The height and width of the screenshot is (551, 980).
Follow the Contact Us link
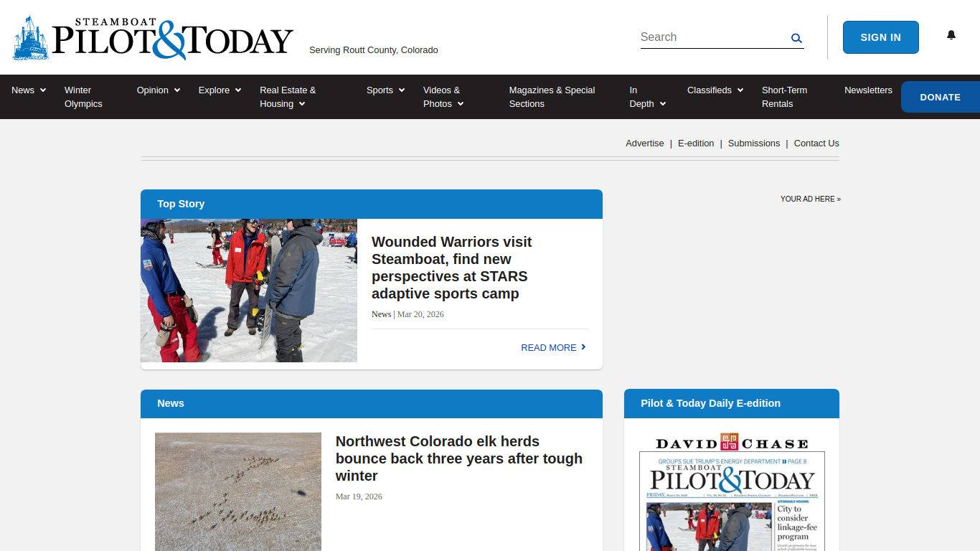click(816, 143)
